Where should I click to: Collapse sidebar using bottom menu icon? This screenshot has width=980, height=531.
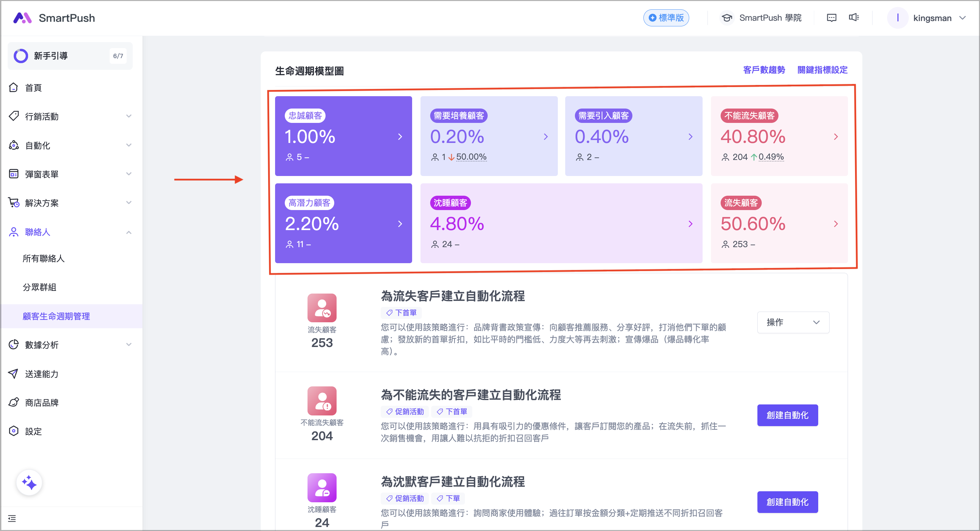12,518
